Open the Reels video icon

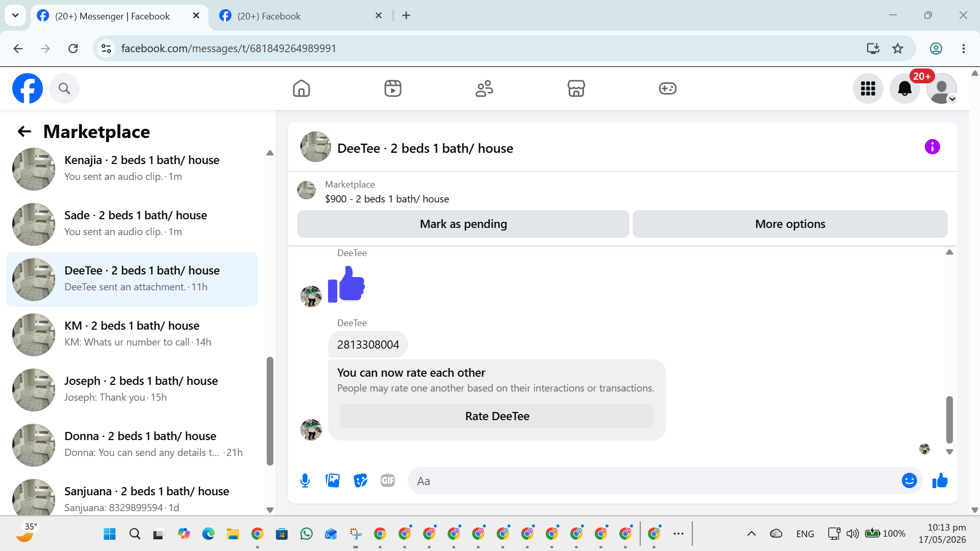click(x=393, y=88)
